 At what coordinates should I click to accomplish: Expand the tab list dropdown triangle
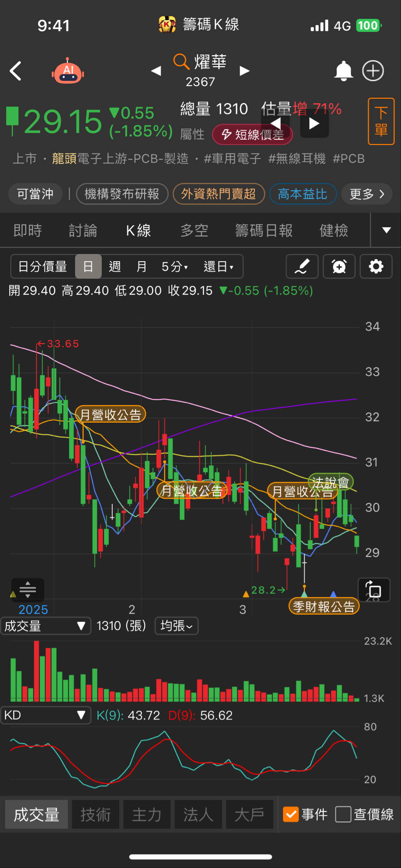click(x=387, y=230)
